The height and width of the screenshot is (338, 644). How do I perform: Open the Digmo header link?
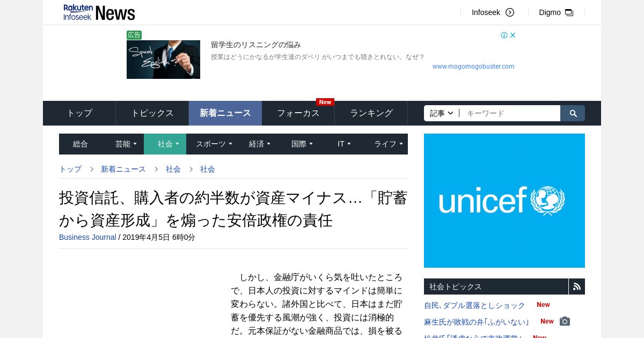coord(550,12)
